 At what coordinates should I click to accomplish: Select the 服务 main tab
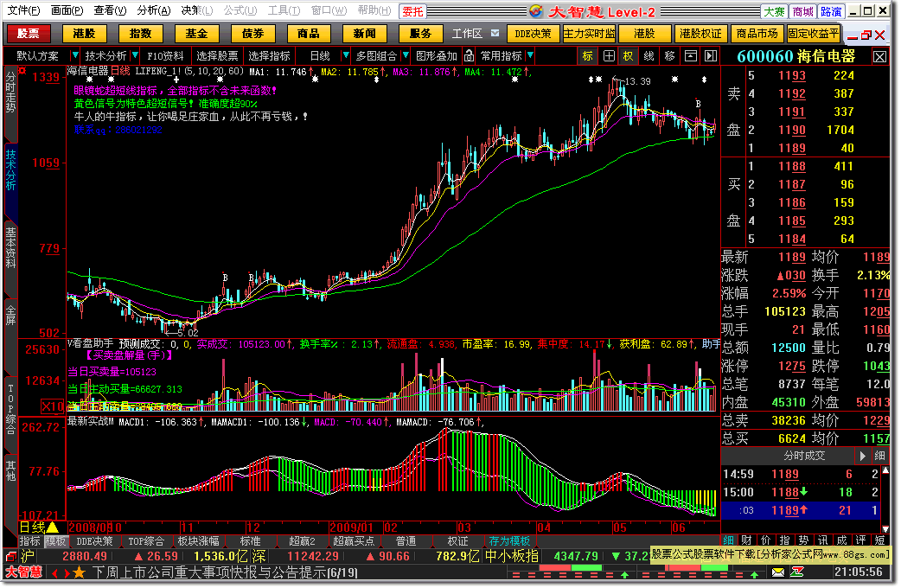(420, 34)
